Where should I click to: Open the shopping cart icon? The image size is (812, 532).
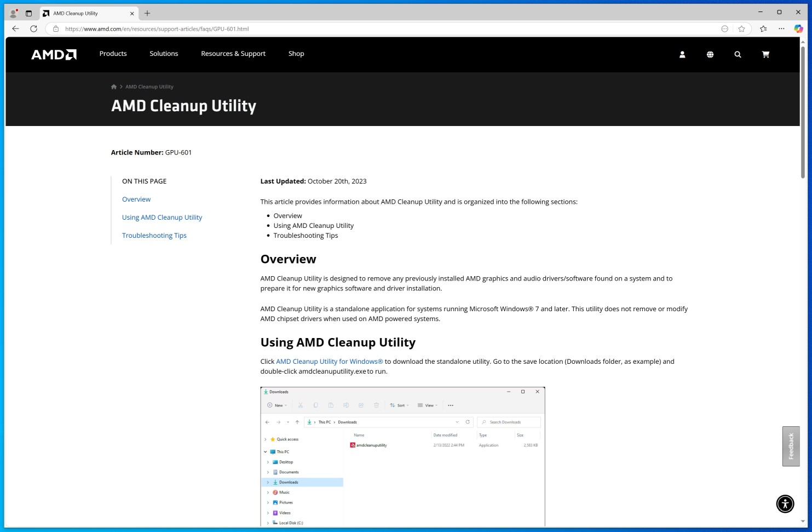(765, 54)
